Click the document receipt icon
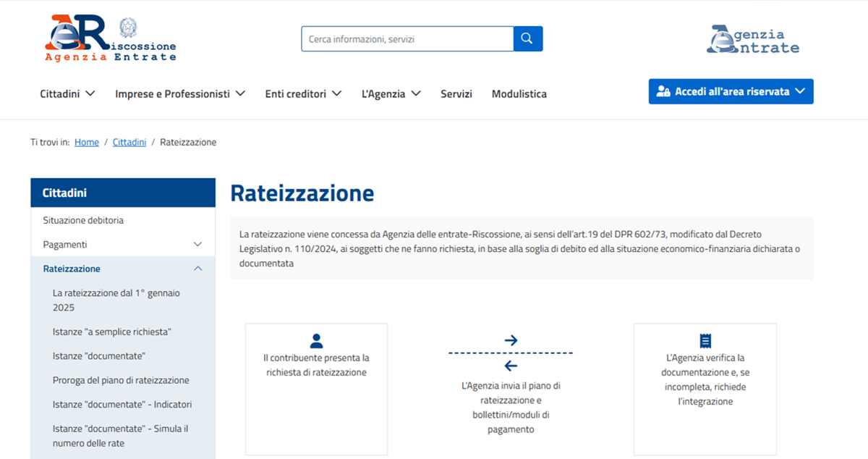 (x=705, y=341)
